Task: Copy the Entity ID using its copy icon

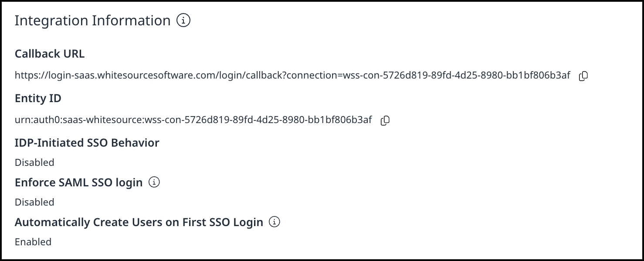Action: pos(385,120)
